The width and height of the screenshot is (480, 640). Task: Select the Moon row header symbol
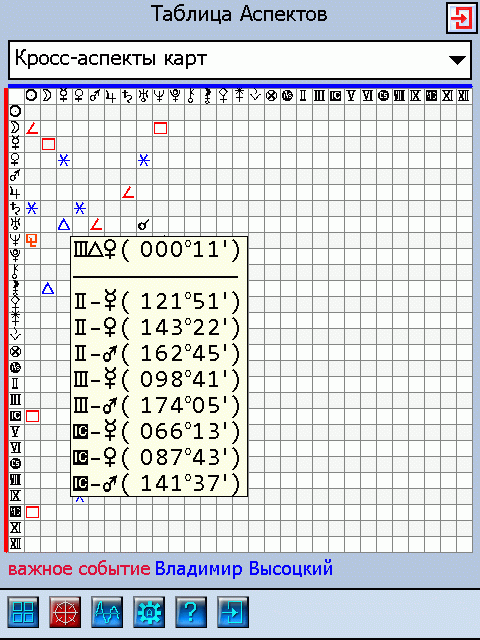point(15,128)
